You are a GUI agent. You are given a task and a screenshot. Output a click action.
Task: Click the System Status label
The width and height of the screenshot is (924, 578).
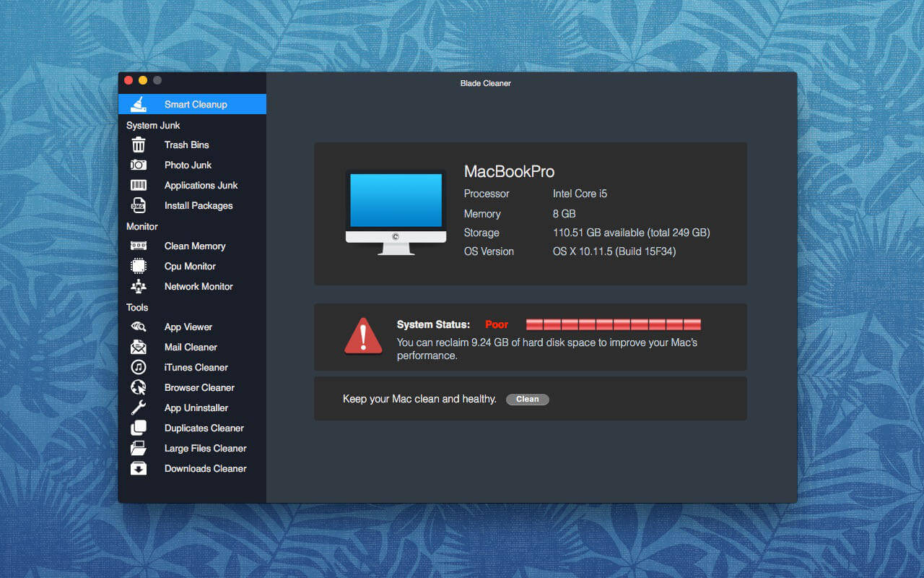(433, 324)
